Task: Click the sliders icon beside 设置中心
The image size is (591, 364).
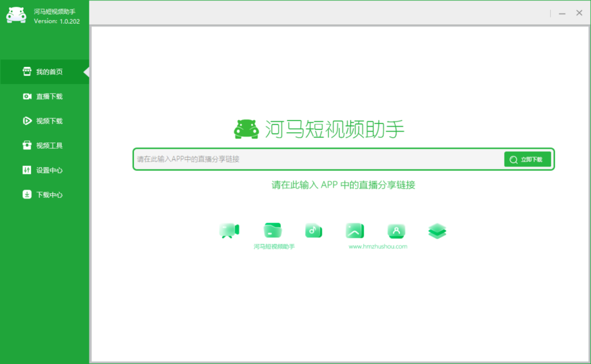Action: [28, 170]
